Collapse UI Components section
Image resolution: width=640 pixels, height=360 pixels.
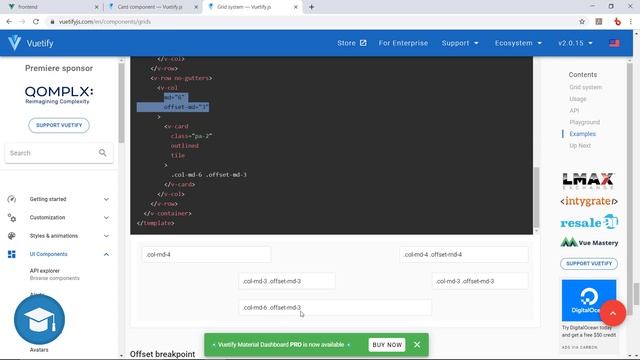click(59, 254)
